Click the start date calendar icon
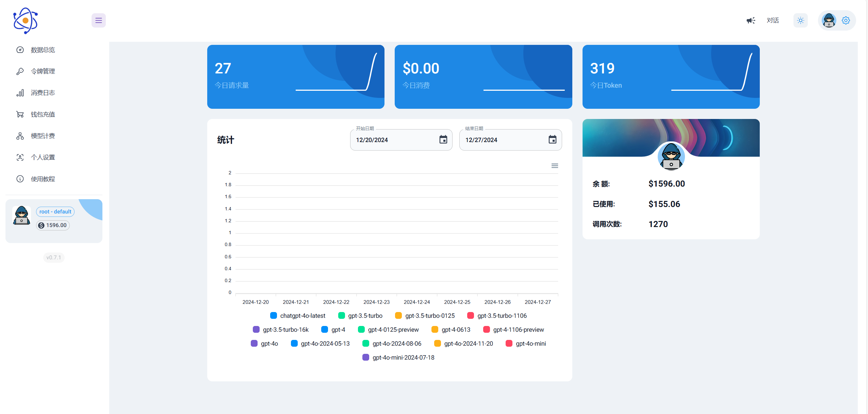868x414 pixels. click(x=443, y=140)
